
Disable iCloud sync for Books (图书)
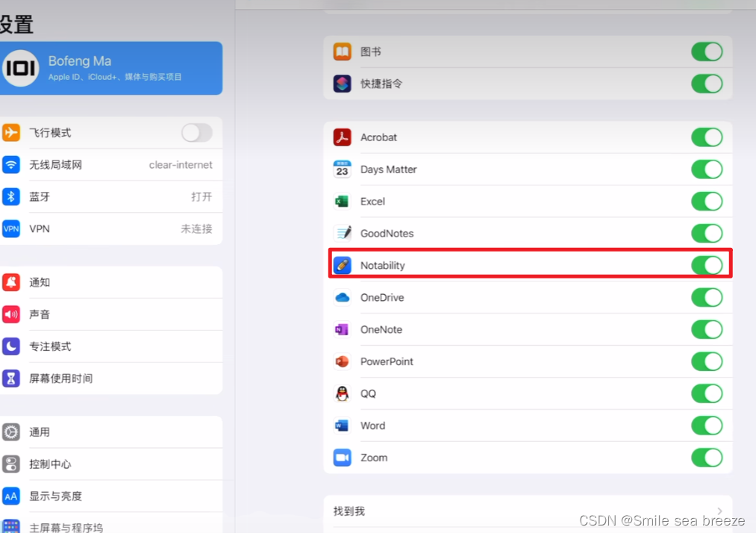point(707,52)
